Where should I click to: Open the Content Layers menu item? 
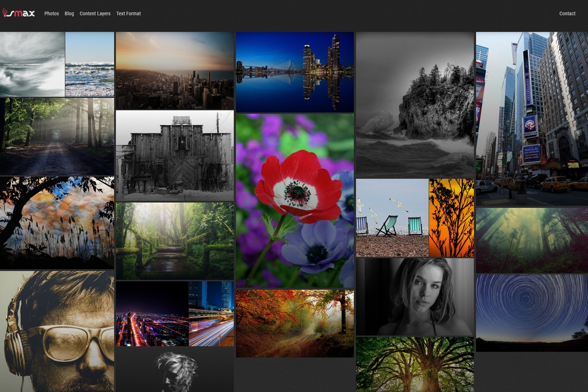point(95,14)
